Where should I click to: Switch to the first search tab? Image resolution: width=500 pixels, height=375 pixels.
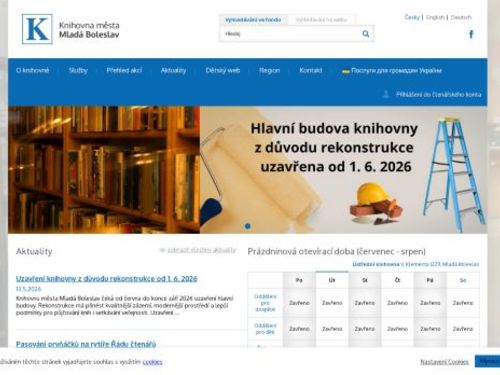pyautogui.click(x=253, y=20)
